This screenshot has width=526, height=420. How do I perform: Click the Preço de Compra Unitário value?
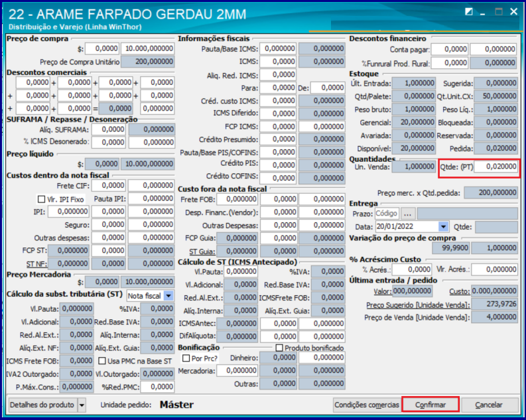pos(148,62)
